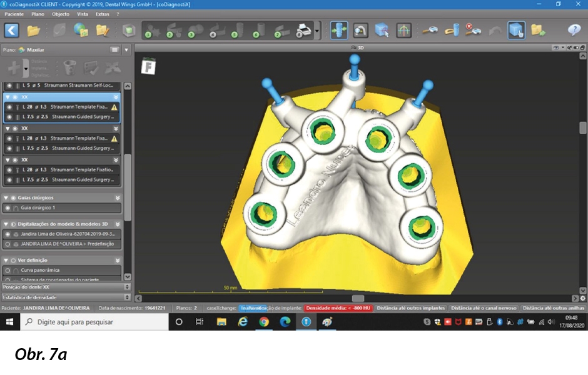Activate the blue cube hand-pointer tool
The image size is (588, 375).
516,31
